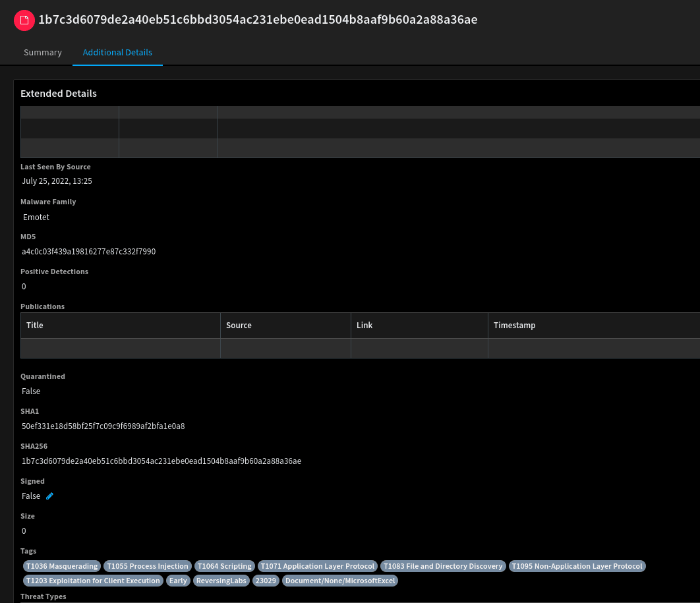700x603 pixels.
Task: Click the Link column header in Publications
Action: point(364,325)
